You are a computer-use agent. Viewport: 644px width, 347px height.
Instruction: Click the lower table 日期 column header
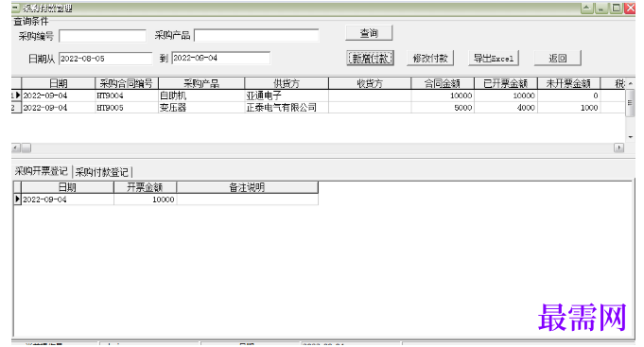click(x=67, y=187)
